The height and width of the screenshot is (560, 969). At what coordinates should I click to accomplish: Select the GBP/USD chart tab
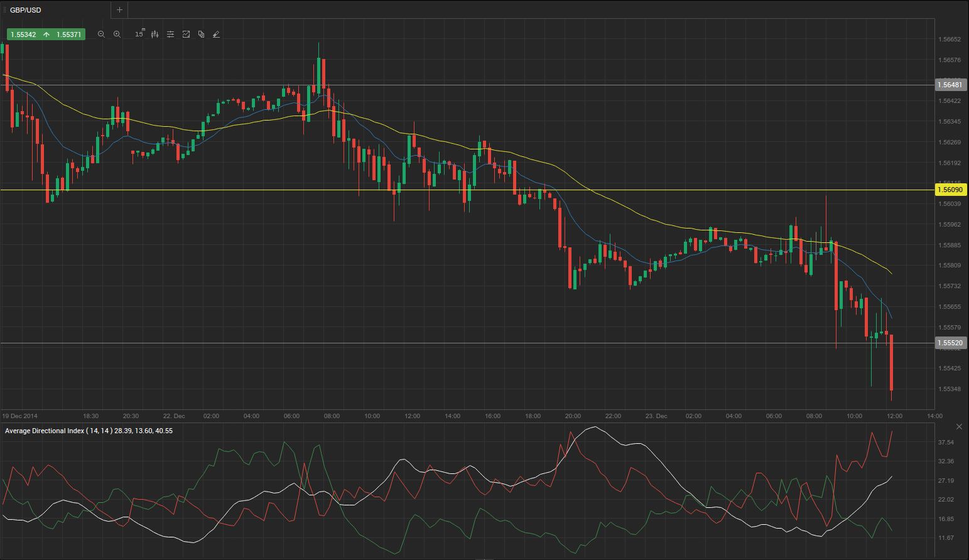coord(25,10)
